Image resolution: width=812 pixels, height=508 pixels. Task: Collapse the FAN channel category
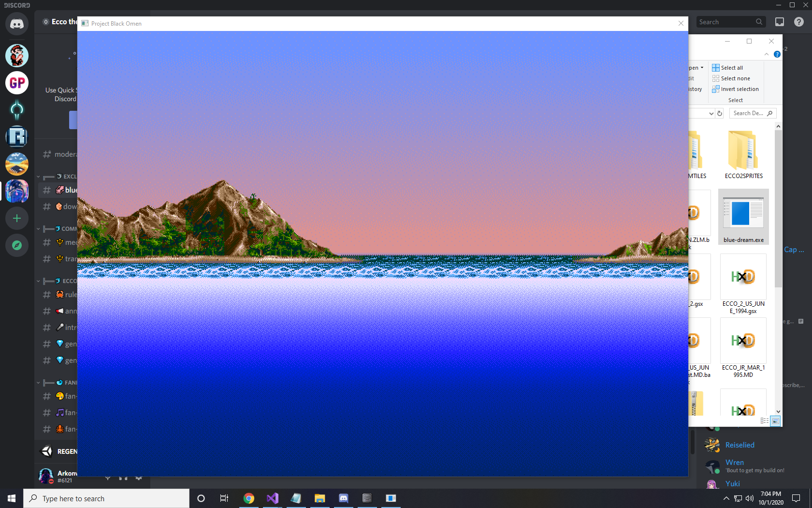pyautogui.click(x=58, y=383)
